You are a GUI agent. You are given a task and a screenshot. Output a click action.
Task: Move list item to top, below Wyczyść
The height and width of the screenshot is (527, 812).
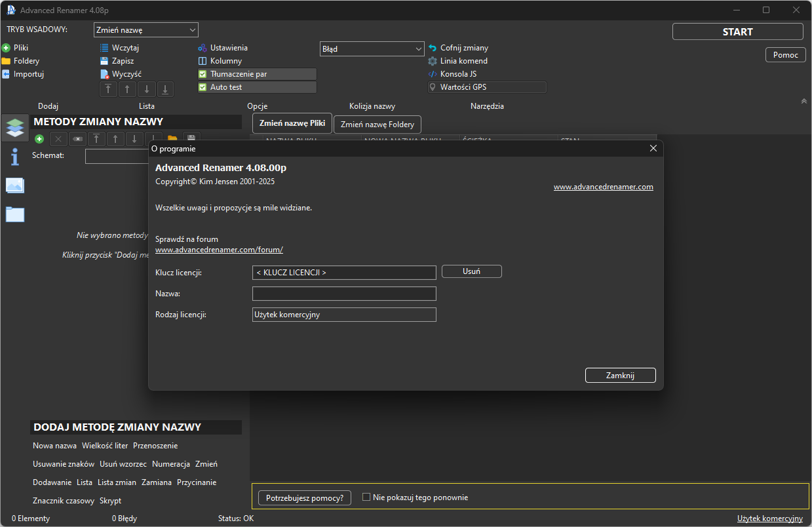coord(108,89)
